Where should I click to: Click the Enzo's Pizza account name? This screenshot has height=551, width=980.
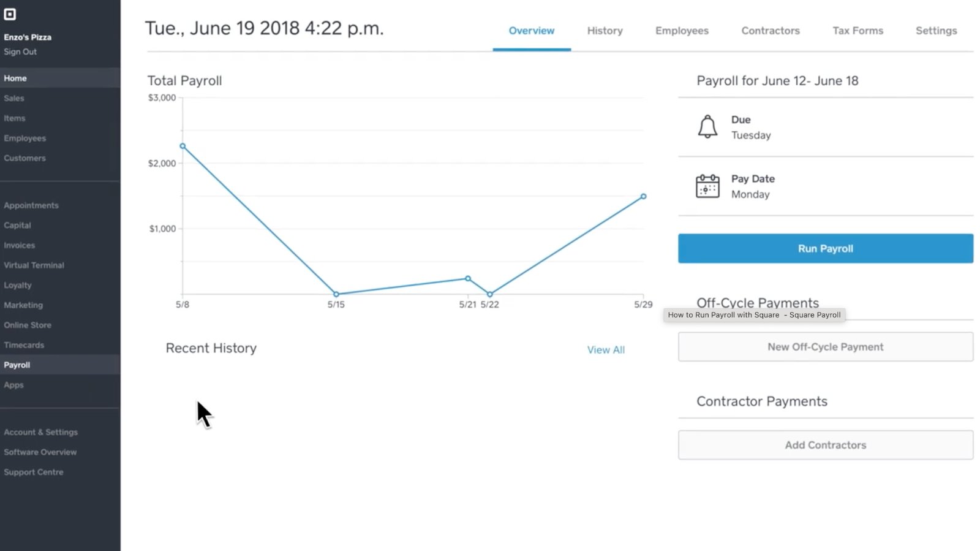pos(28,37)
